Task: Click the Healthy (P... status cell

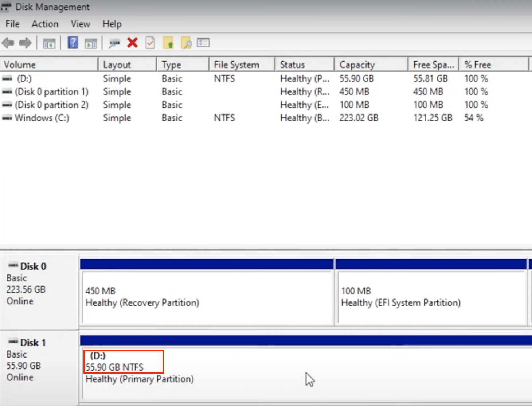Action: pos(305,78)
